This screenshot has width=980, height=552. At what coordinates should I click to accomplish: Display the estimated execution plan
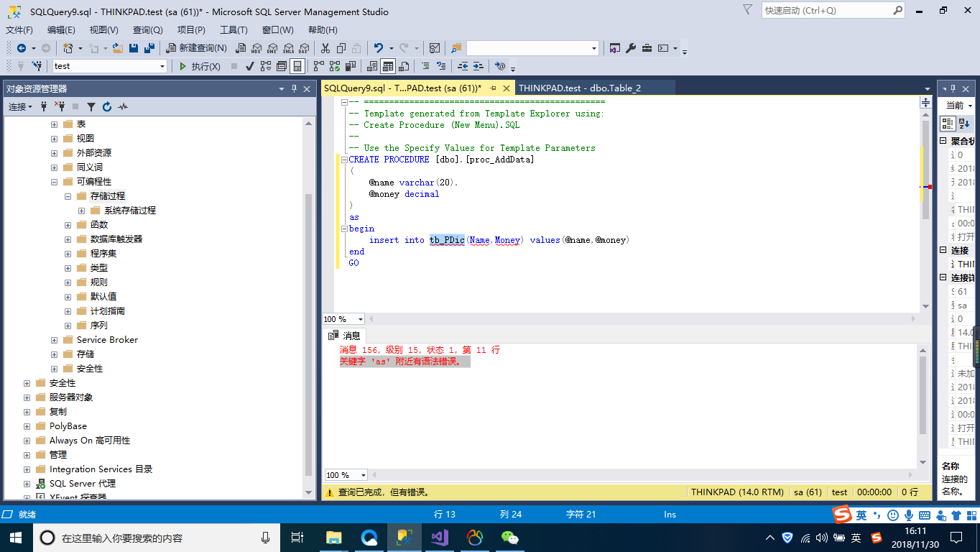click(266, 66)
